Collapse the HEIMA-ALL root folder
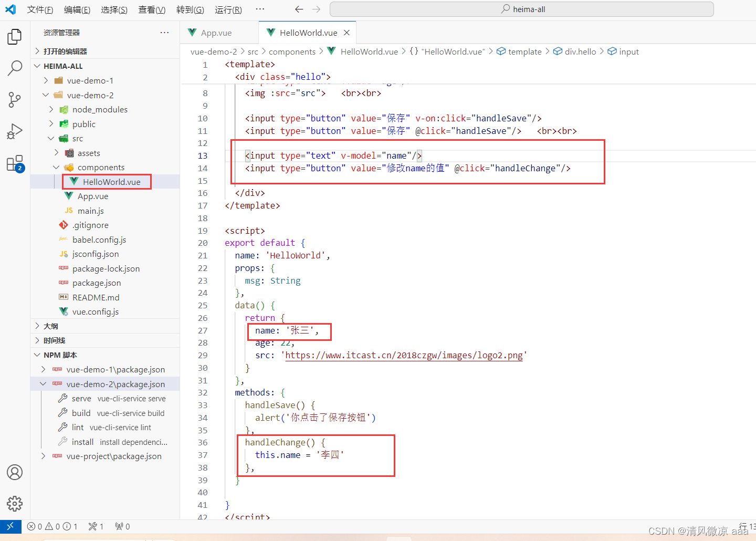Image resolution: width=756 pixels, height=541 pixels. (x=105, y=66)
